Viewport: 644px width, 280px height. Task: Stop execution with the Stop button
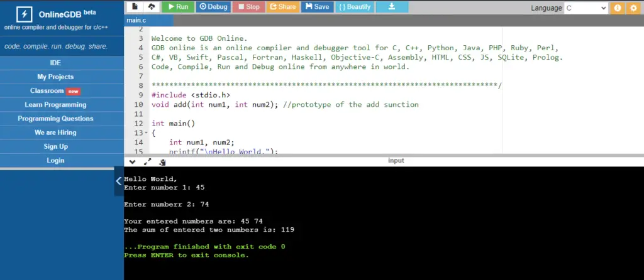pyautogui.click(x=248, y=6)
